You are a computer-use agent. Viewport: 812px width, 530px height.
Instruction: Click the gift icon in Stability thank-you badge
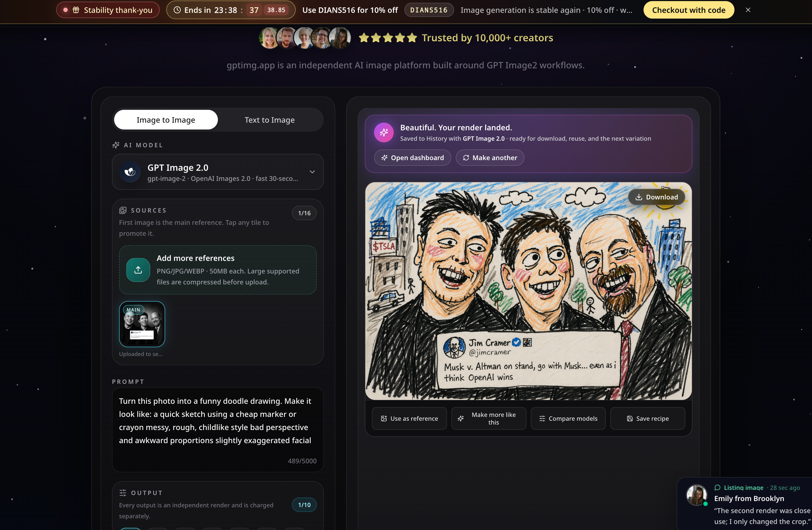click(76, 10)
